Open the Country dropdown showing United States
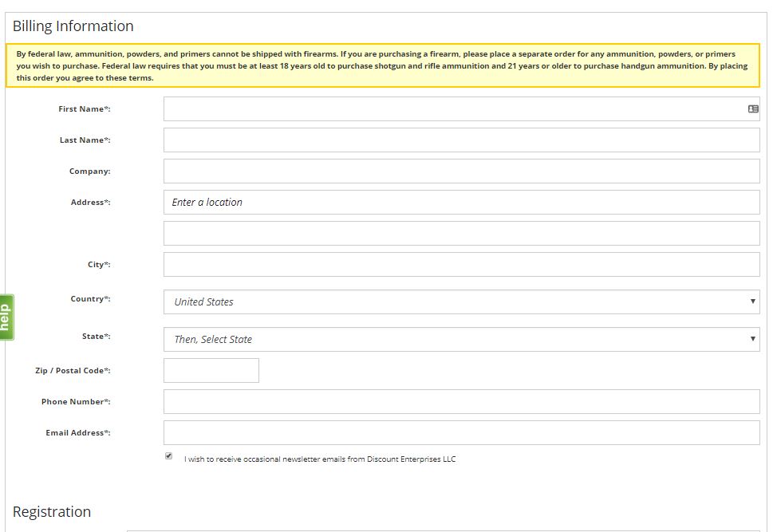Viewport: 773px width, 532px height. pyautogui.click(x=461, y=301)
